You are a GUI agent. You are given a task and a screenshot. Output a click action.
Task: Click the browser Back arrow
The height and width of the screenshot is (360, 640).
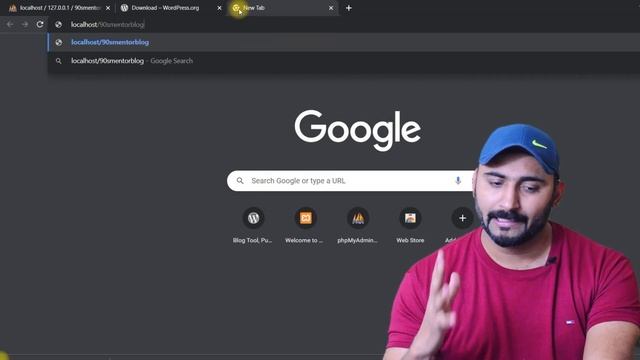[10, 24]
